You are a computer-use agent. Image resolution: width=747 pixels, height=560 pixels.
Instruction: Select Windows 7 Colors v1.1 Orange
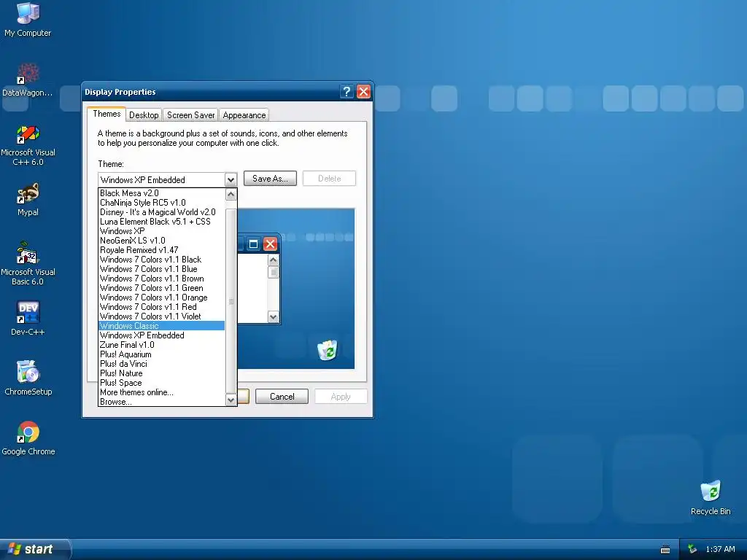pos(161,297)
